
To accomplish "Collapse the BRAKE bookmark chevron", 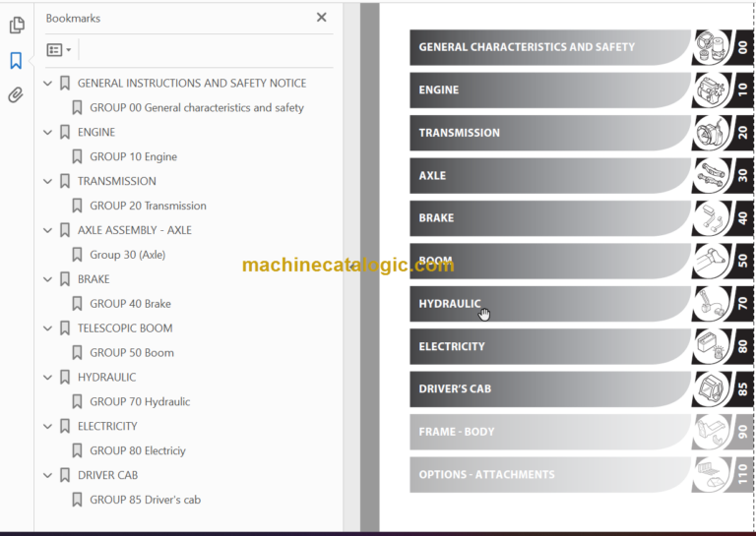I will click(x=47, y=279).
